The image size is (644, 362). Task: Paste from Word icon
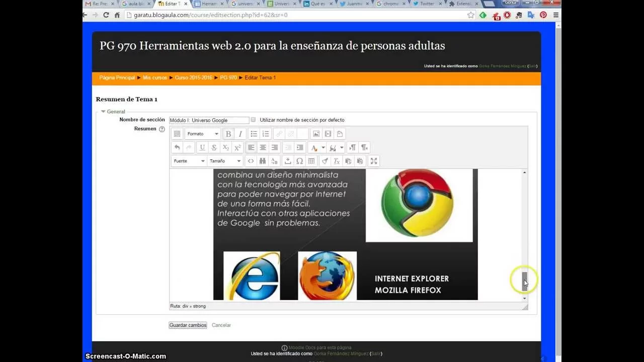click(360, 161)
